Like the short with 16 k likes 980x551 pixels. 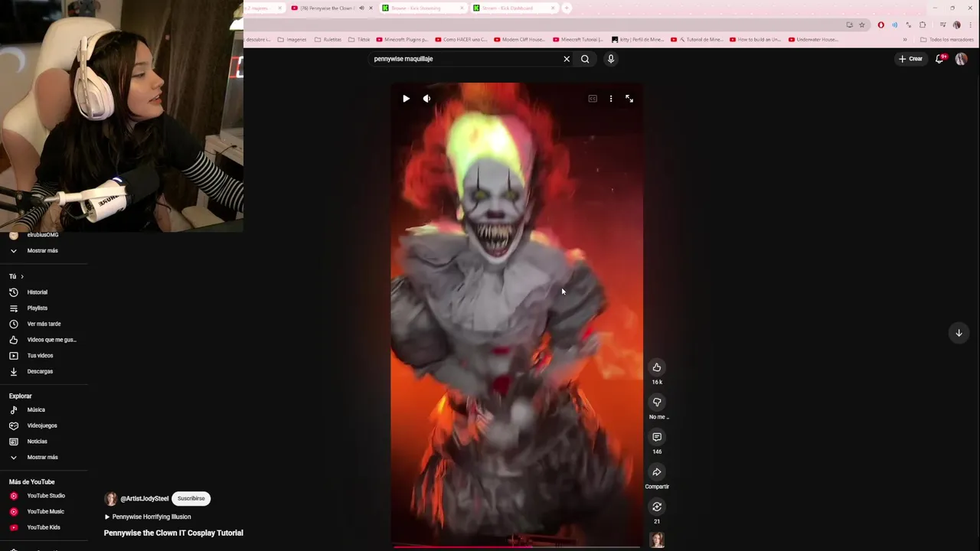[657, 367]
